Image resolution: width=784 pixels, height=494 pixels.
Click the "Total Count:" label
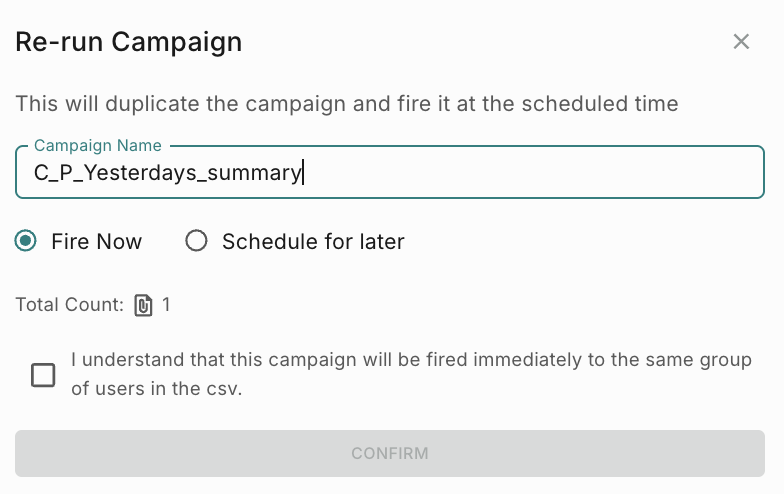point(69,305)
